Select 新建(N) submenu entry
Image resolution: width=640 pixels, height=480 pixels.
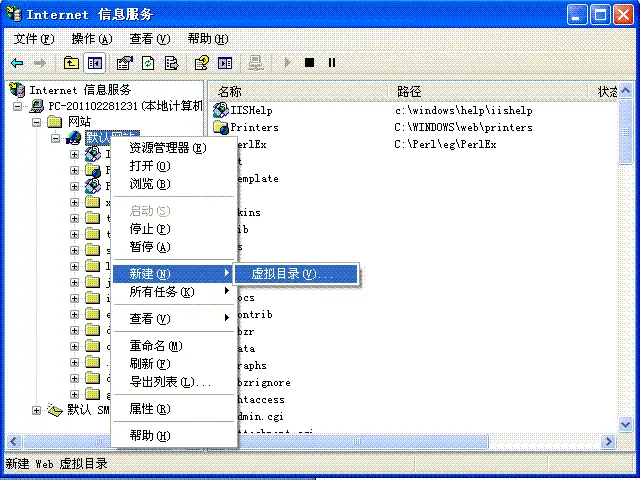point(173,273)
